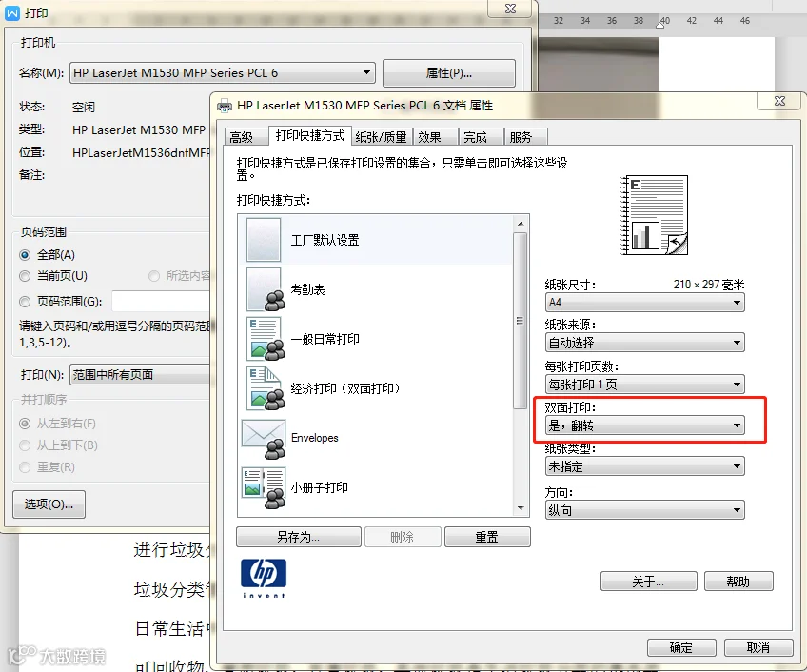
Task: Switch to the 纸张/质量 tab
Action: (382, 137)
